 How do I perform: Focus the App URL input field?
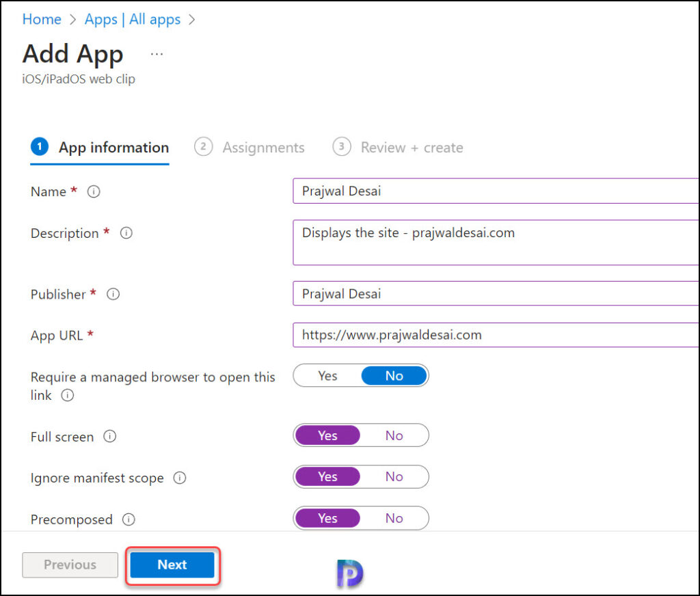click(x=496, y=335)
